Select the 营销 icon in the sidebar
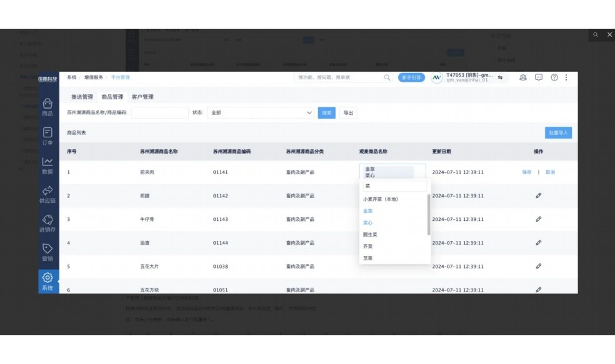The image size is (615, 364). coord(47,252)
